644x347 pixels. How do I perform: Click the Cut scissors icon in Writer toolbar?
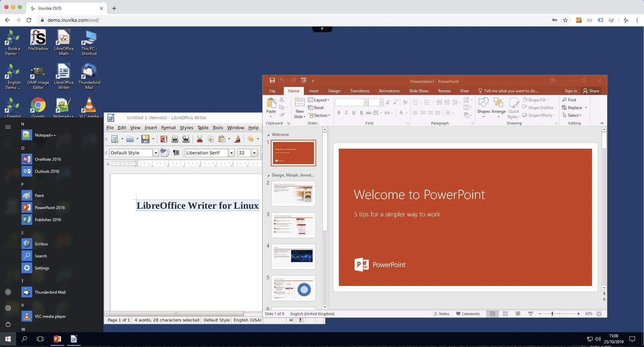click(200, 139)
